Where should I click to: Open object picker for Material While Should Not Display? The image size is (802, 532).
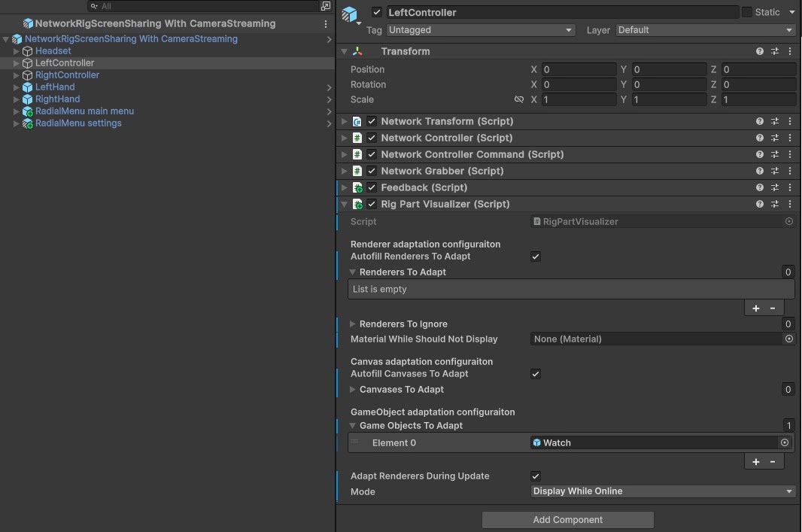click(788, 339)
